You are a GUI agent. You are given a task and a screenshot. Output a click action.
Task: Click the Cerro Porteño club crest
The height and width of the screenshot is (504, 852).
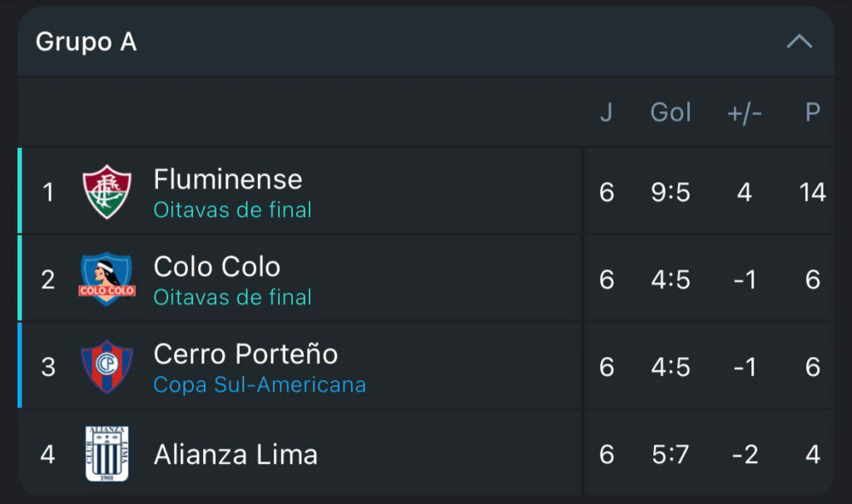coord(107,366)
